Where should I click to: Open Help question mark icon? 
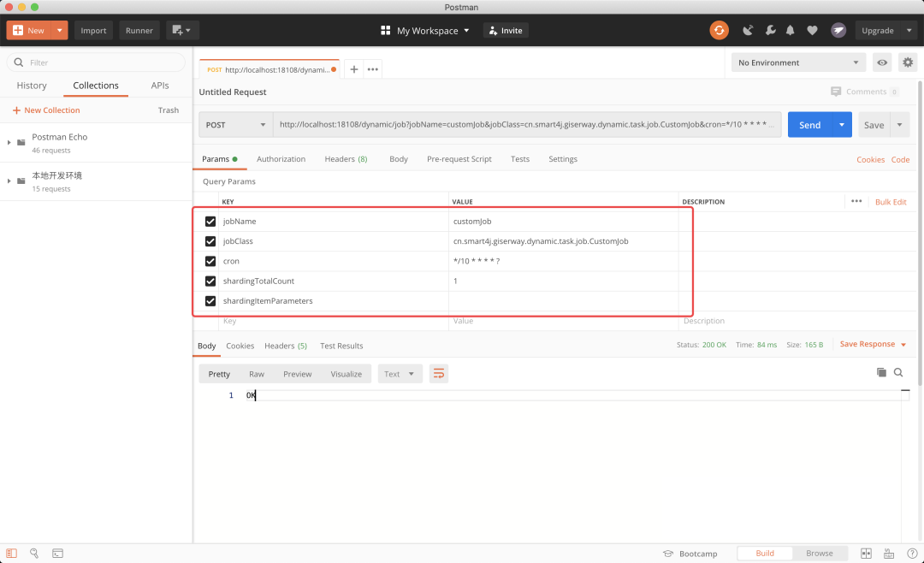tap(912, 554)
